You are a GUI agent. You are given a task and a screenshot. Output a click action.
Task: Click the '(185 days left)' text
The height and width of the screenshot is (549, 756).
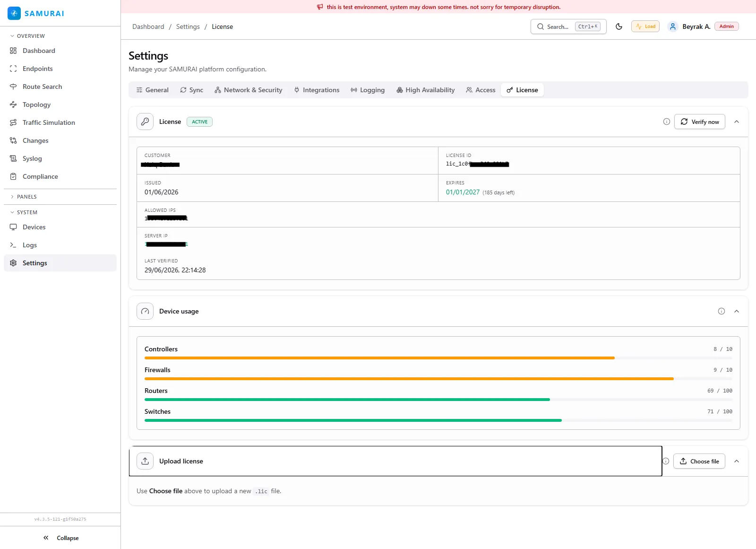498,192
